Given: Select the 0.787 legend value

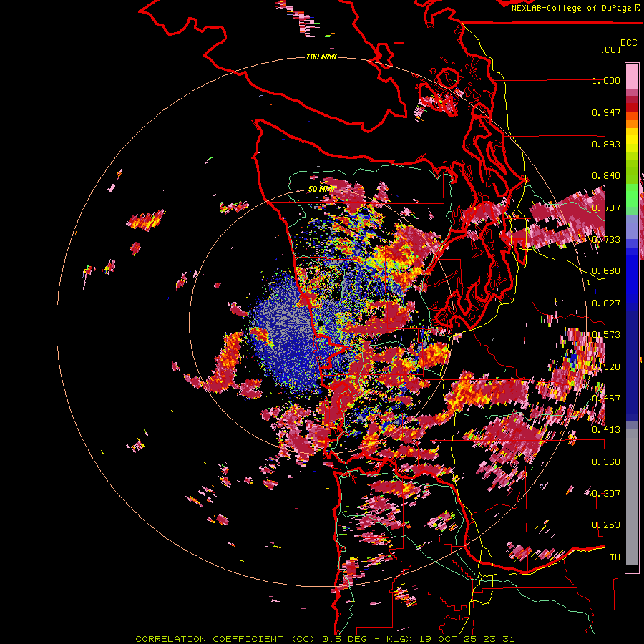Looking at the screenshot, I should tap(606, 208).
